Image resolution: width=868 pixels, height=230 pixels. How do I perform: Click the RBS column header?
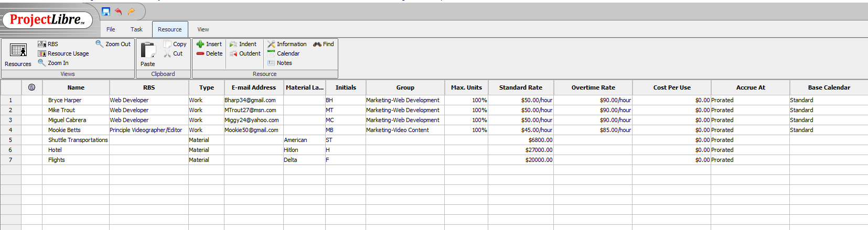149,87
